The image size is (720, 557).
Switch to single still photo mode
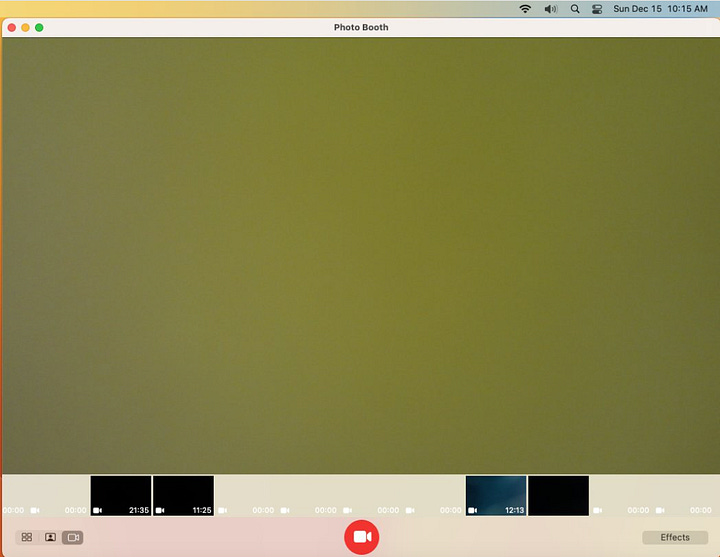(50, 537)
